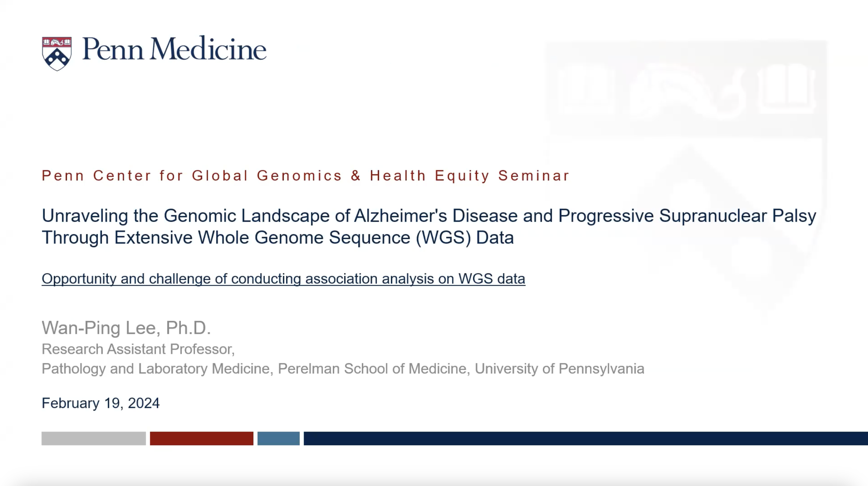
Task: Select the Penn Medicine wordmark
Action: 175,49
